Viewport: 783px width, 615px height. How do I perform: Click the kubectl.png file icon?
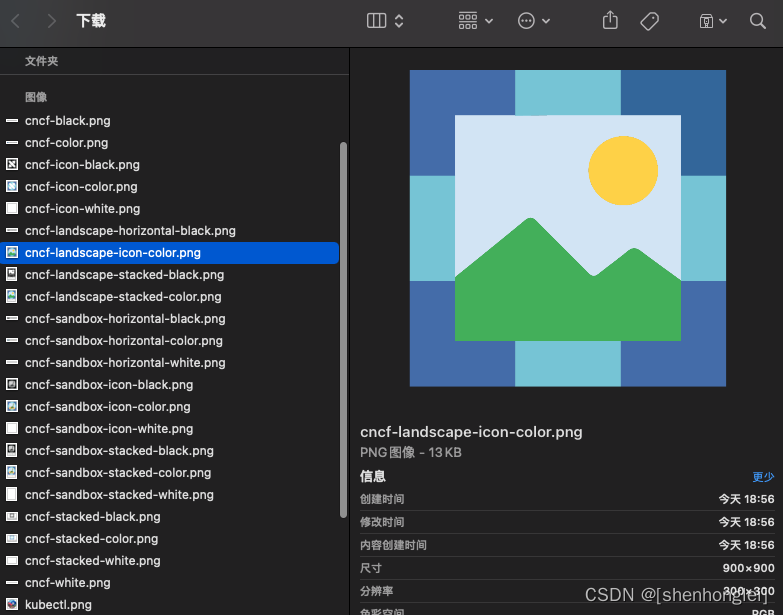coord(12,604)
